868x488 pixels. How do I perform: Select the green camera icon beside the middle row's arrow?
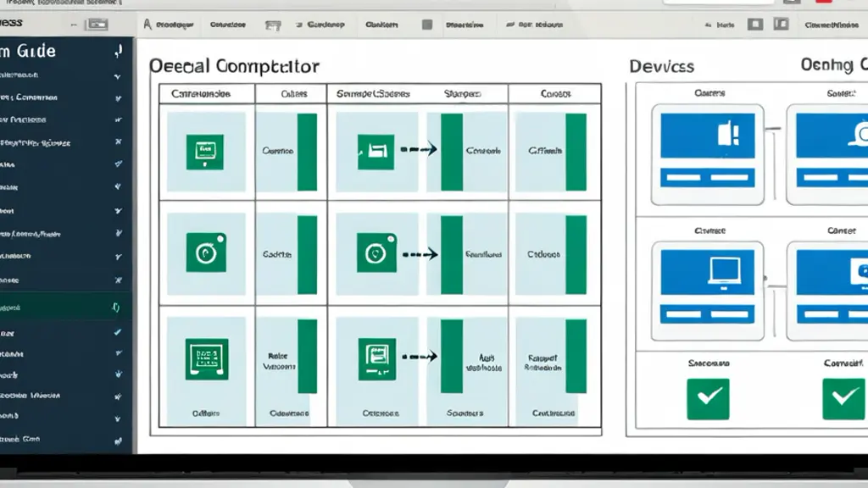point(376,252)
